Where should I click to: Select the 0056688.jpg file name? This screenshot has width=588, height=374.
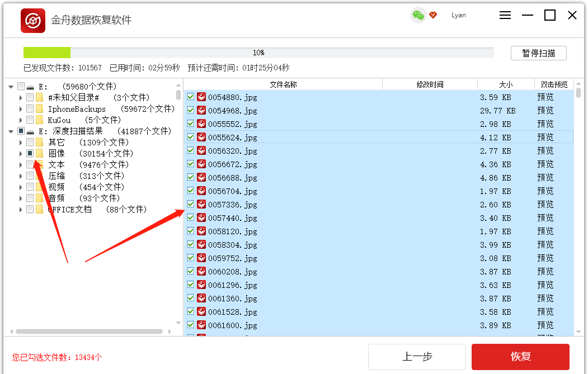233,178
